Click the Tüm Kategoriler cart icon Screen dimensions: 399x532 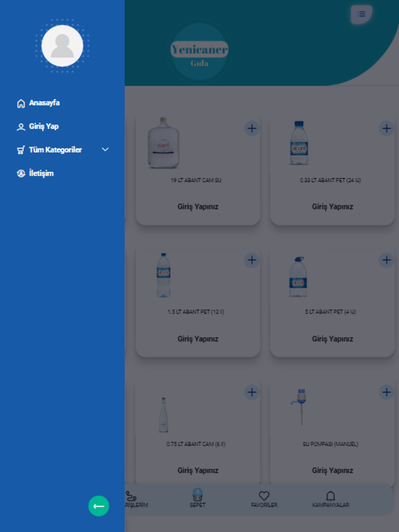tap(21, 150)
